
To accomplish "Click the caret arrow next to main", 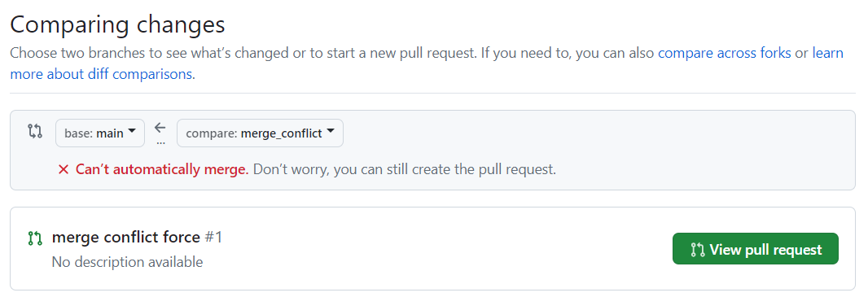I will [x=132, y=132].
